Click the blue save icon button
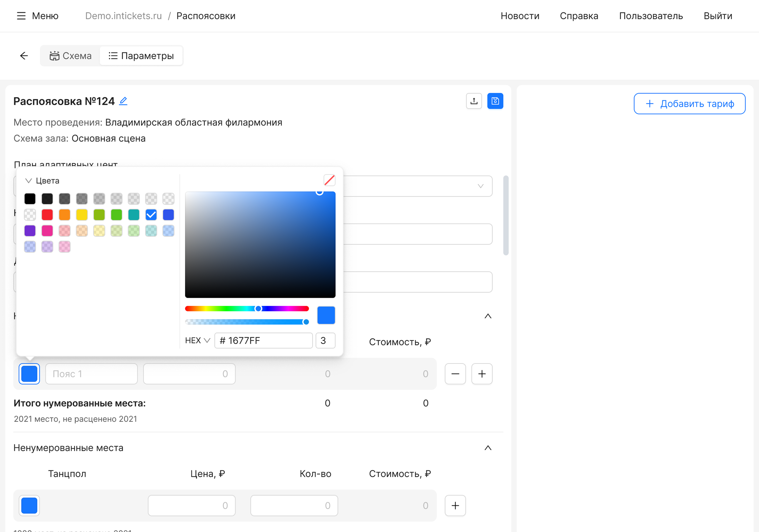759x532 pixels. click(495, 101)
